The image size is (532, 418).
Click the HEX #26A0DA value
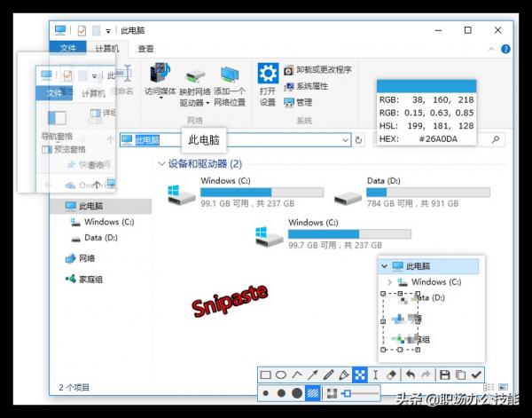pos(438,138)
